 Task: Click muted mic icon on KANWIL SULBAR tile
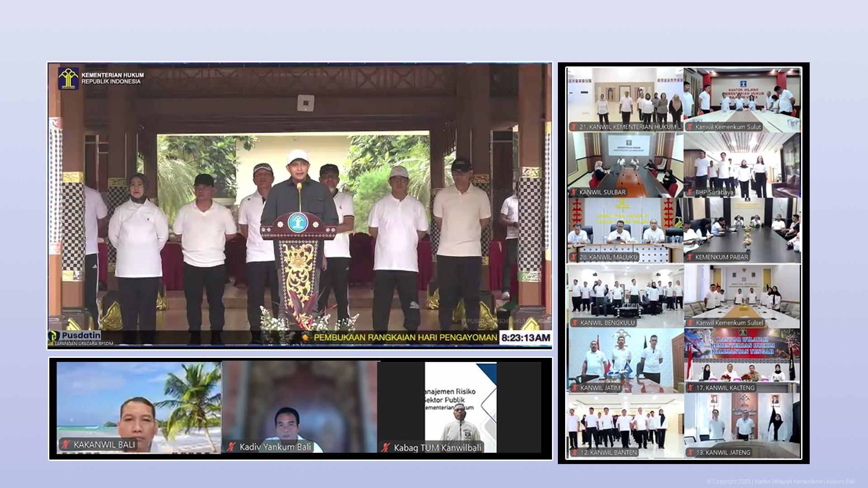click(574, 192)
